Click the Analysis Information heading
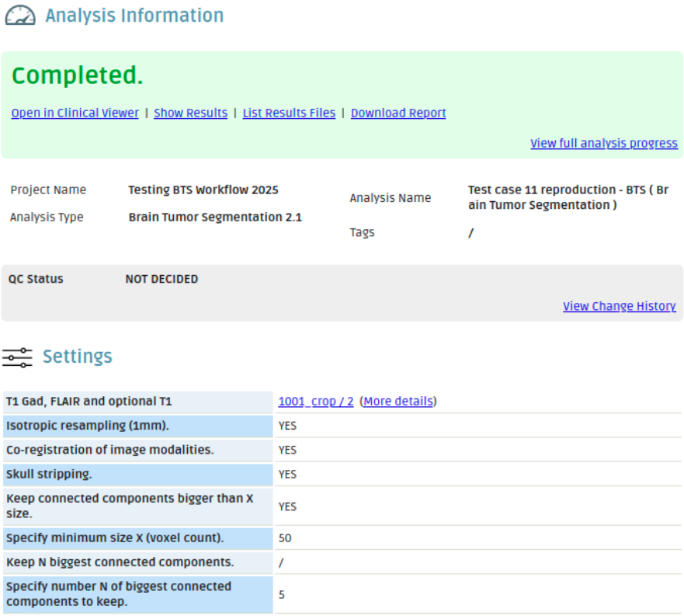This screenshot has height=616, width=684. (x=134, y=16)
